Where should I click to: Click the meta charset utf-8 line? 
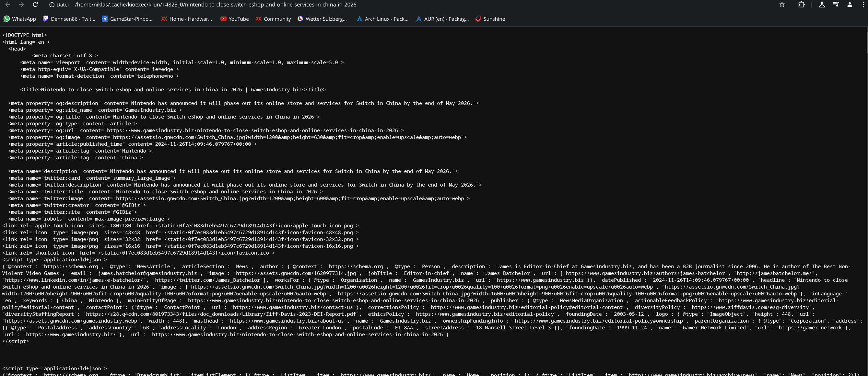coord(65,55)
